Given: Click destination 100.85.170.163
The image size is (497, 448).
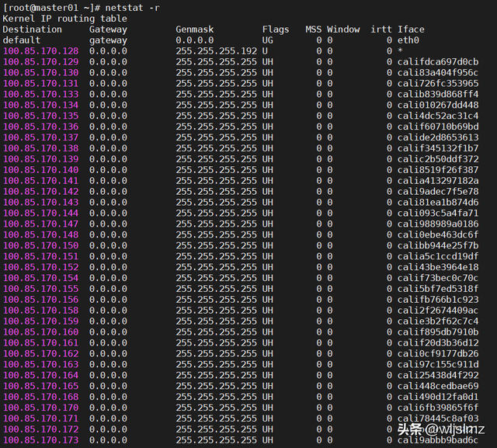Looking at the screenshot, I should coord(40,364).
